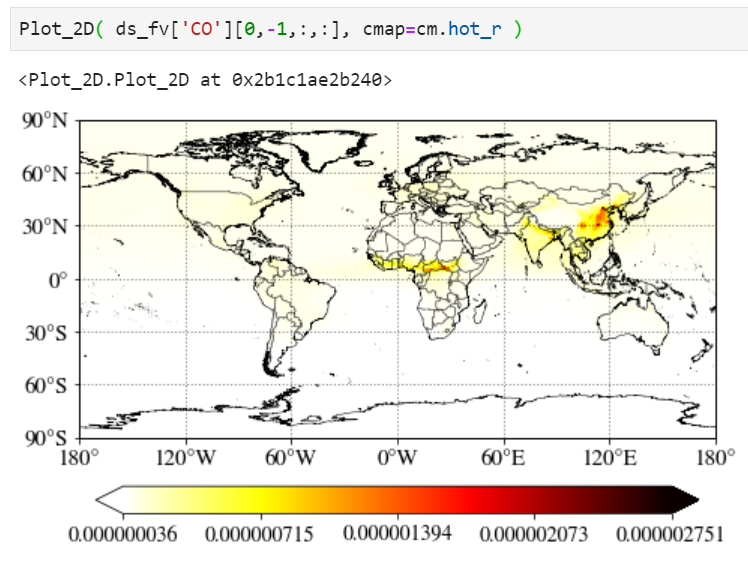Click the colorbar label 0.000002751

click(x=669, y=534)
